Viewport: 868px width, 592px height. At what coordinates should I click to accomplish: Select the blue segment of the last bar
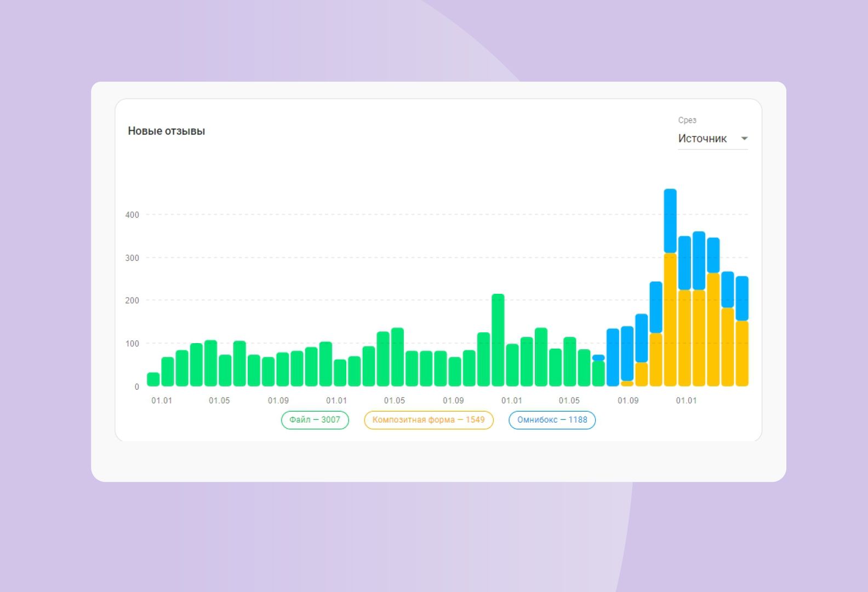tap(742, 298)
